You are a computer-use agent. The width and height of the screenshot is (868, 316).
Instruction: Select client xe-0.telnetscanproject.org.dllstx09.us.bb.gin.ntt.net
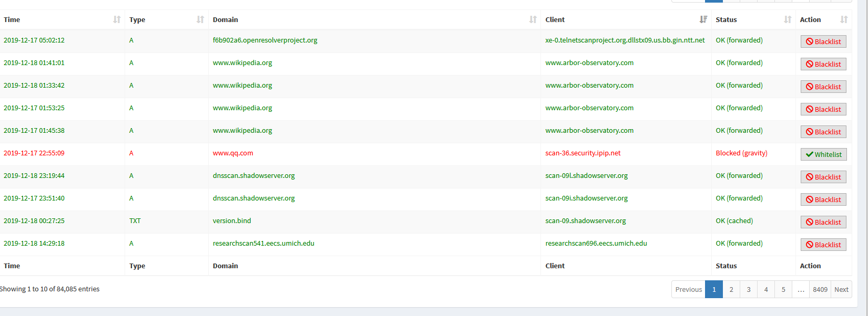click(625, 40)
